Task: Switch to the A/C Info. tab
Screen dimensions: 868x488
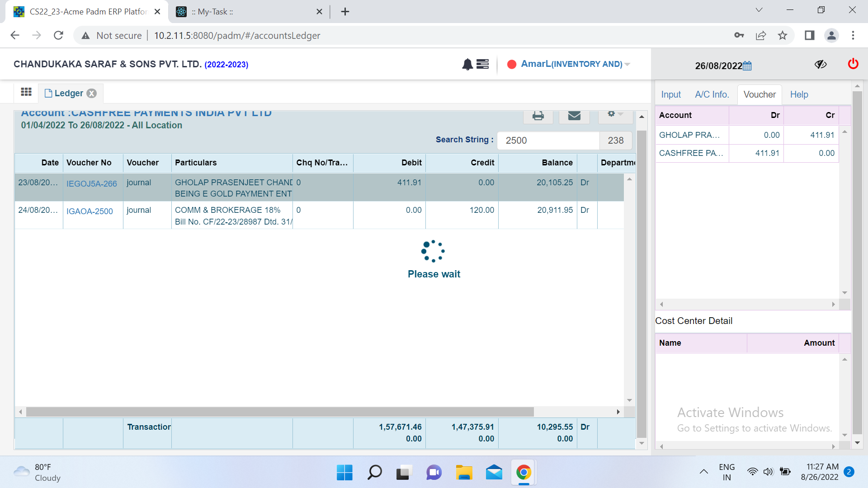Action: click(x=712, y=94)
